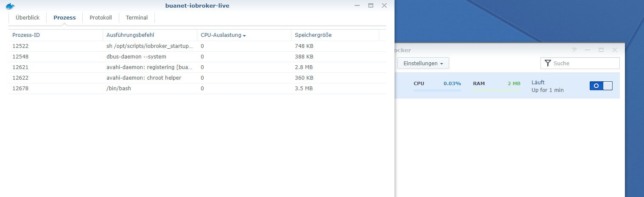Click the CPU 0.03% value
The image size is (644, 197).
point(452,83)
